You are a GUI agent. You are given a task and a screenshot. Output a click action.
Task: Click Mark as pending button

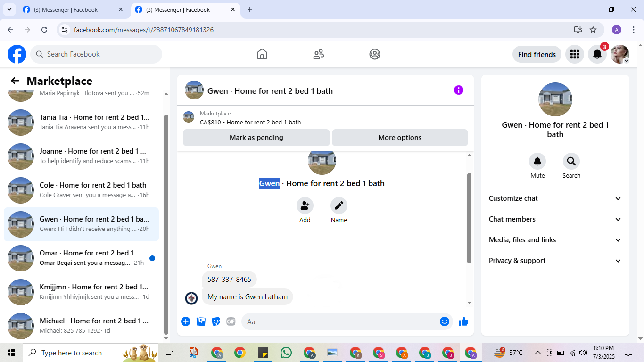point(256,138)
